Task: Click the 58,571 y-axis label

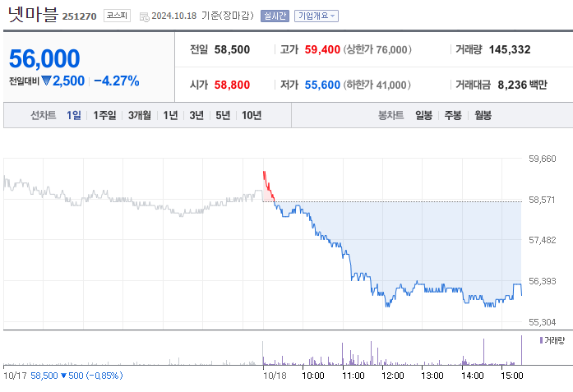Action: (542, 200)
